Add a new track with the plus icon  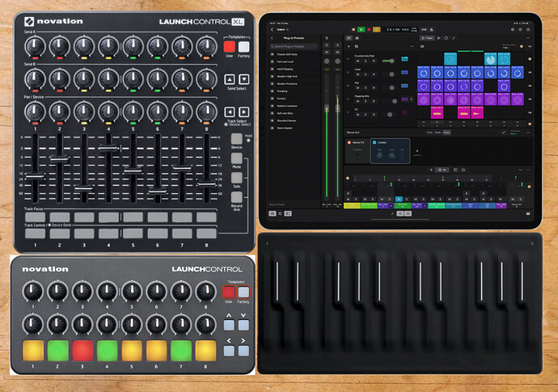tap(349, 46)
